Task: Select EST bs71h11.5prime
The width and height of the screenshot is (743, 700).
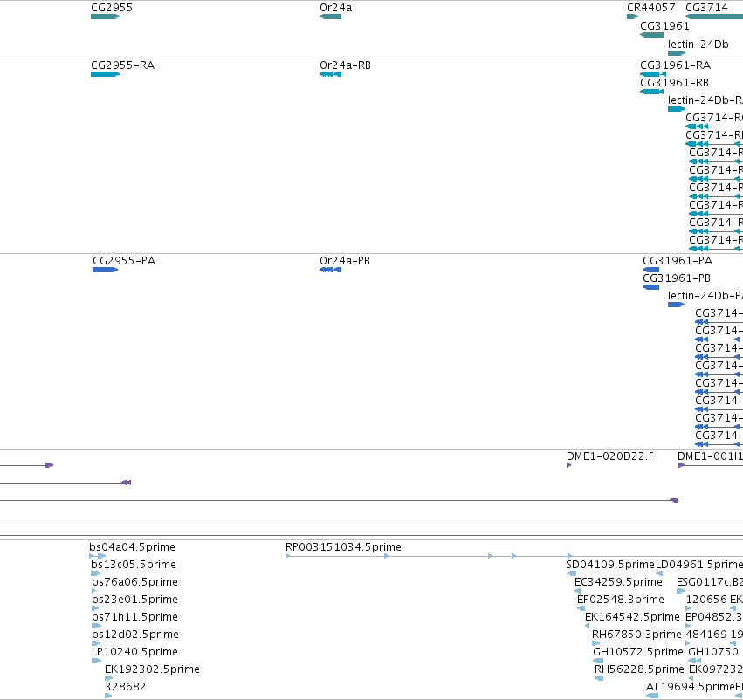Action: 134,617
